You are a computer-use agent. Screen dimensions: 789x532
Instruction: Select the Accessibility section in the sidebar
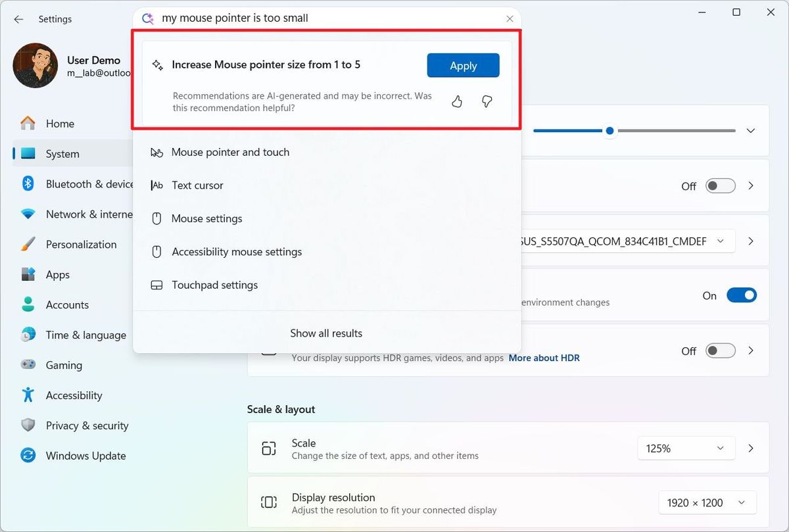(x=74, y=395)
